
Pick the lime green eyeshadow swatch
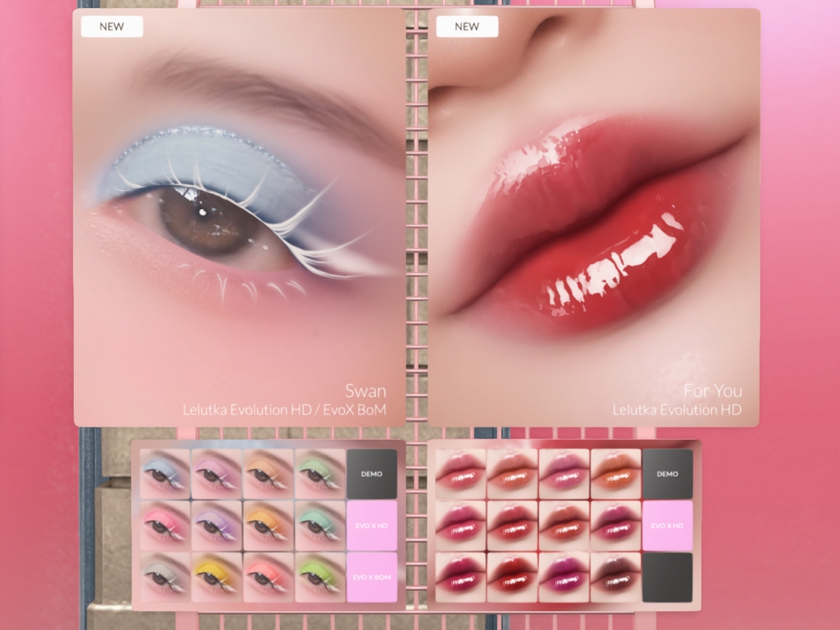pos(320,577)
